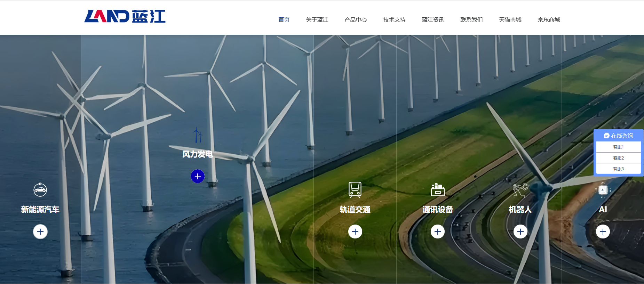Select the wind turbine icon above 风力发电

tap(198, 135)
